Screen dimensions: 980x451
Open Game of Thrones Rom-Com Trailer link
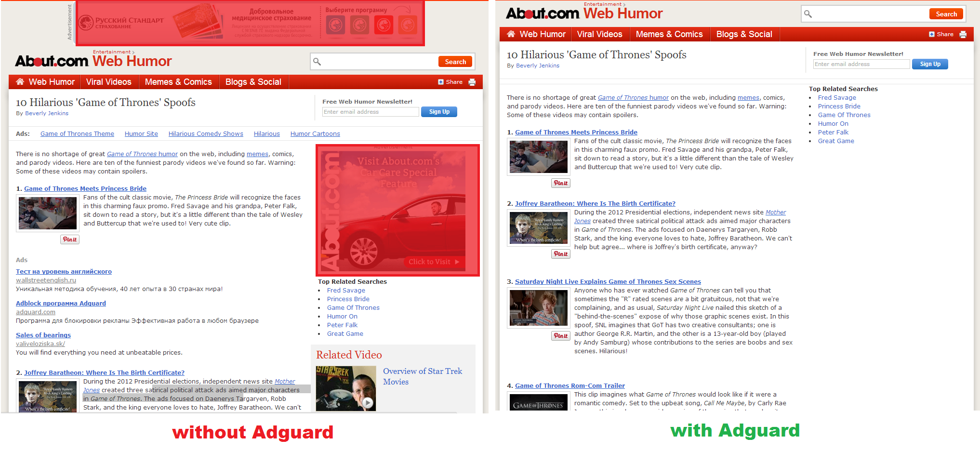(x=569, y=386)
